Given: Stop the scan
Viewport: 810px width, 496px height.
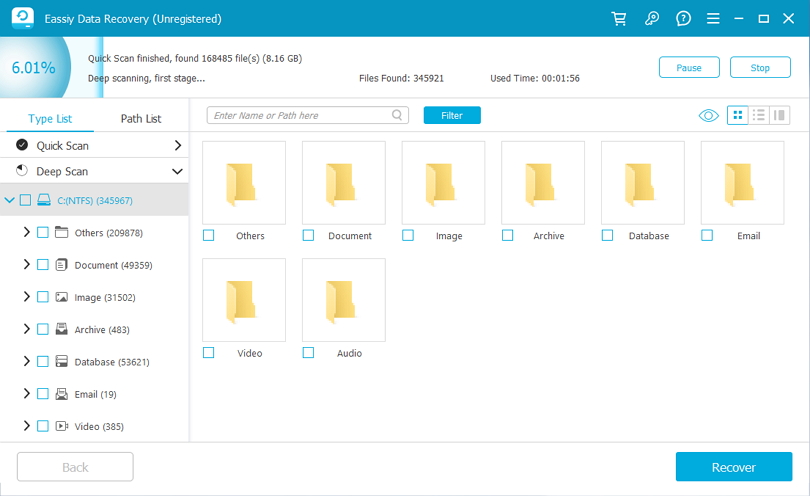Looking at the screenshot, I should (760, 68).
